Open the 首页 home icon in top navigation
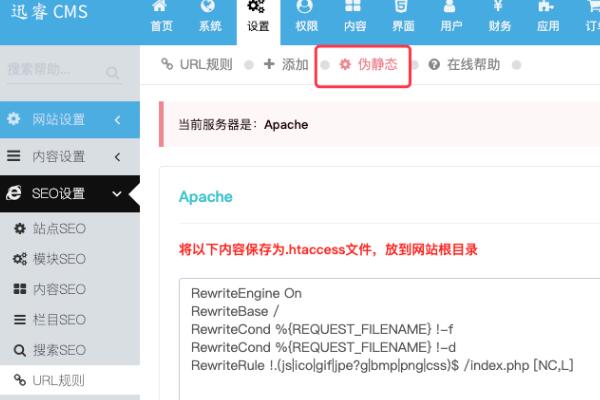The image size is (600, 400). (161, 5)
